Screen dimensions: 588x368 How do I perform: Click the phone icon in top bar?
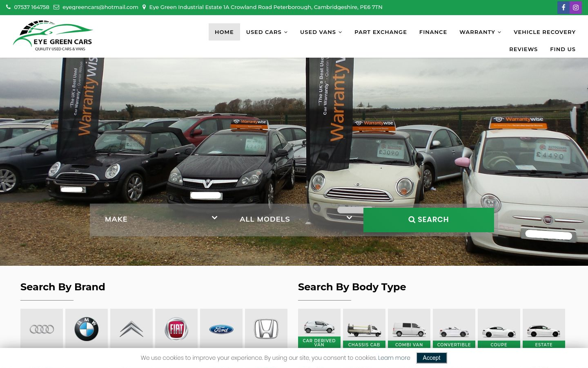point(9,7)
